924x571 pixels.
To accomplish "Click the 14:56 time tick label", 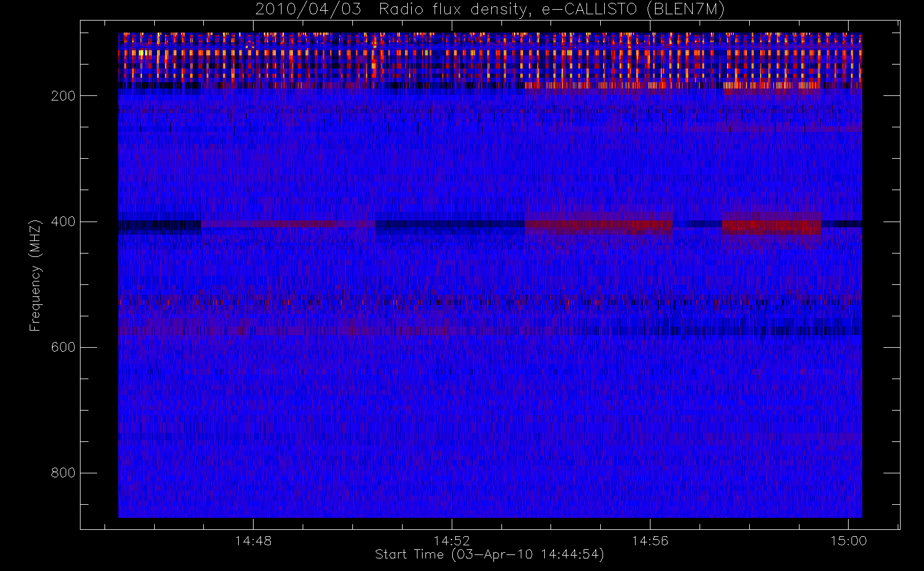I will tap(650, 541).
